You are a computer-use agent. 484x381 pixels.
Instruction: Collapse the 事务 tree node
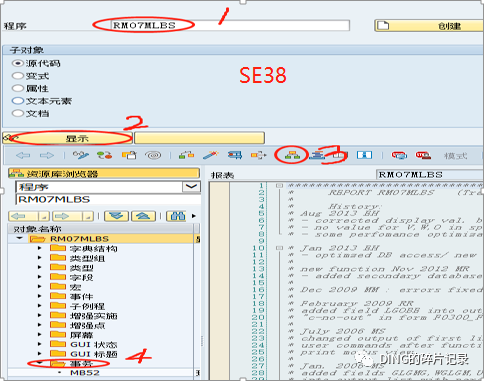click(x=40, y=363)
